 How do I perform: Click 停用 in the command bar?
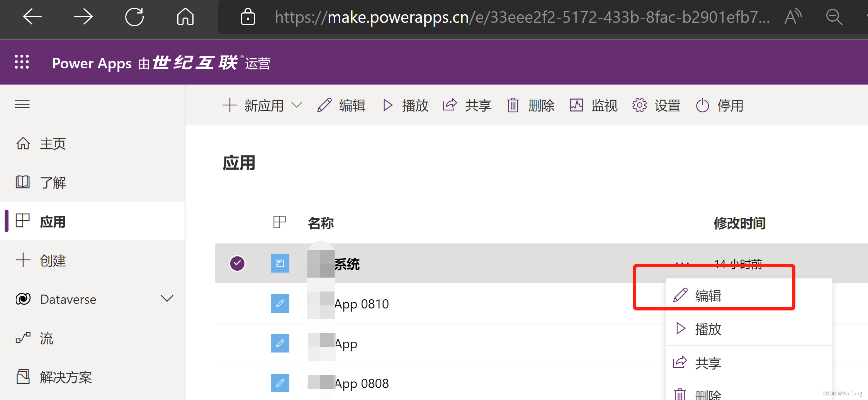pos(720,105)
